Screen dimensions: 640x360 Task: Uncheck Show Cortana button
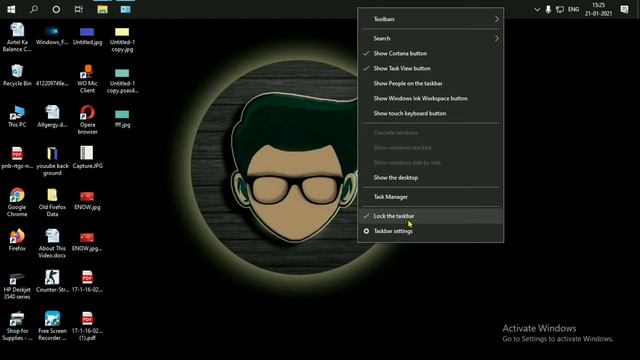pyautogui.click(x=431, y=53)
